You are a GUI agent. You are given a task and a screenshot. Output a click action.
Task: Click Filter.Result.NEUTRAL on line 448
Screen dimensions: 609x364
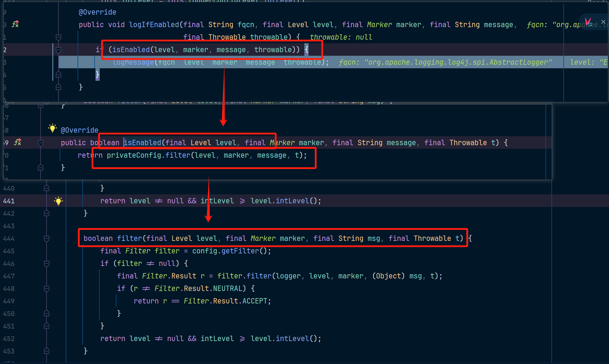198,289
